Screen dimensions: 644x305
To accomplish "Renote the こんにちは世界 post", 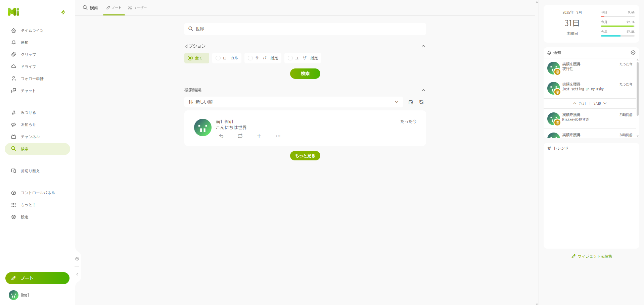I will click(240, 136).
